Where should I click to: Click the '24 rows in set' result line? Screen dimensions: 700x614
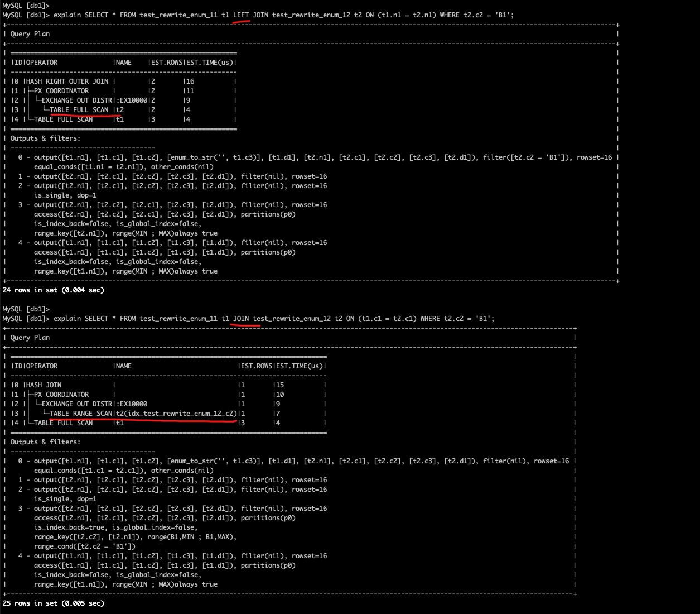(x=54, y=290)
